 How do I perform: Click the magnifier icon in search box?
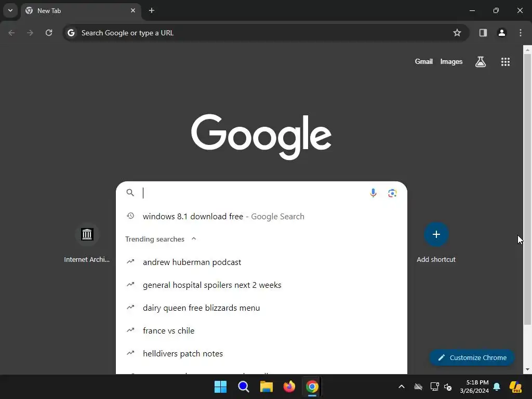130,193
